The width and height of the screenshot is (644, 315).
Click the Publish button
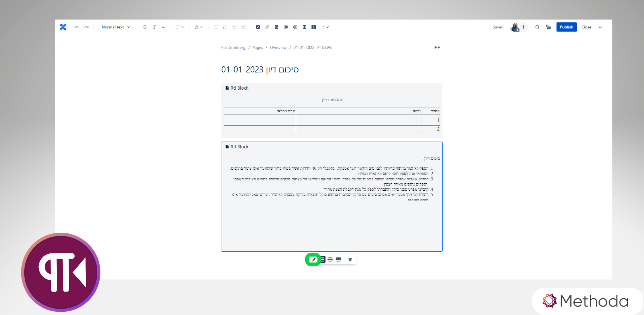click(566, 27)
